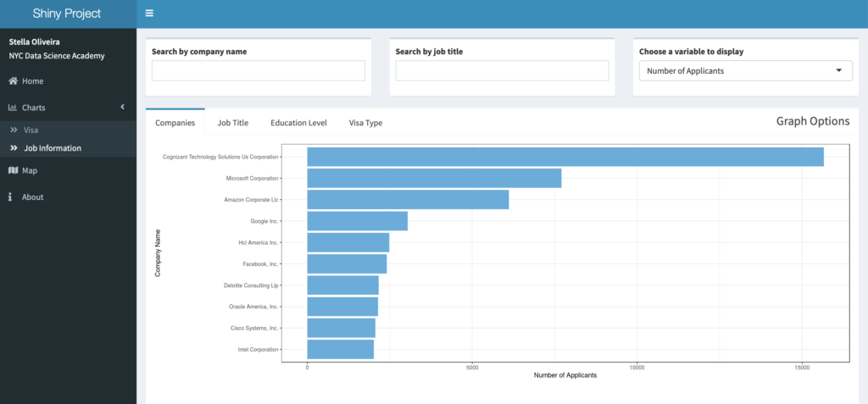
Task: Open the Charts sidebar menu item
Action: [x=68, y=108]
